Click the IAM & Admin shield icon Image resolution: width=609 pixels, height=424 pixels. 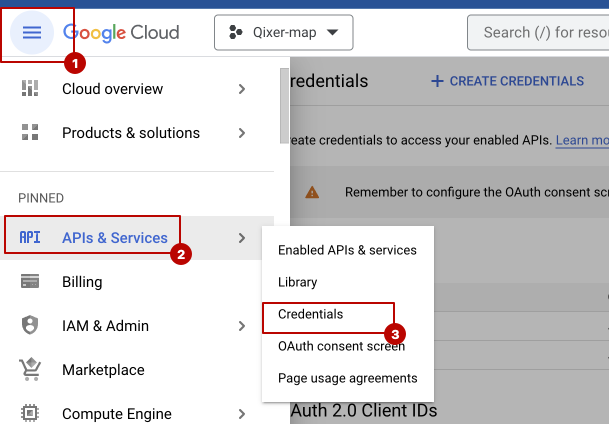30,325
